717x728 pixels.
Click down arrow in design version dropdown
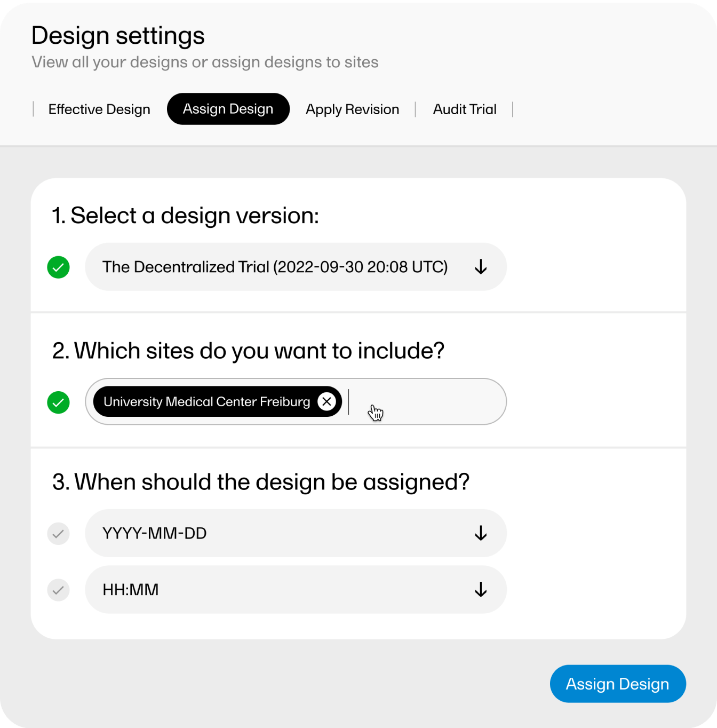(481, 267)
